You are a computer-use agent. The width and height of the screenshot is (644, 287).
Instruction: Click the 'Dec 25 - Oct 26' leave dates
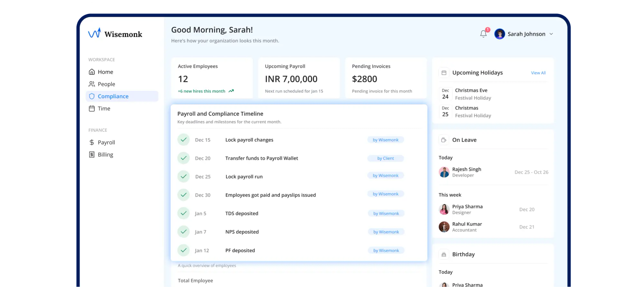tap(532, 172)
